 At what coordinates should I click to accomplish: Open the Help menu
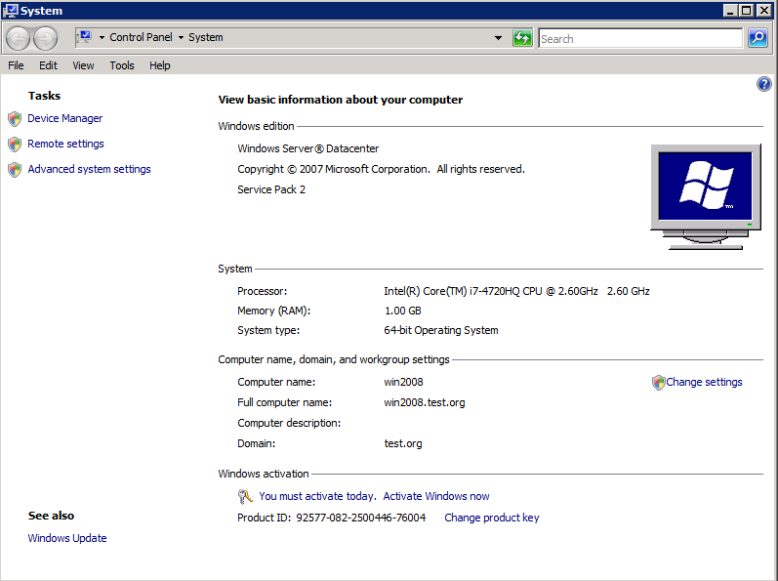(160, 65)
